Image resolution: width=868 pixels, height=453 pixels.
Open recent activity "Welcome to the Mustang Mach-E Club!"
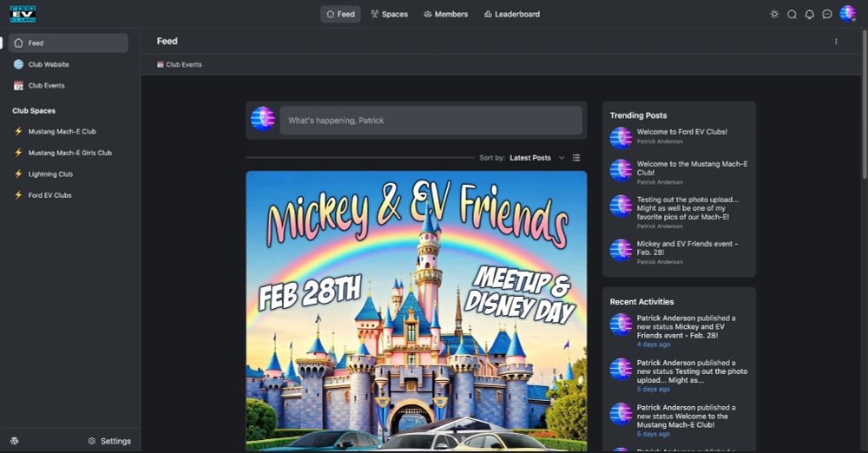[686, 416]
